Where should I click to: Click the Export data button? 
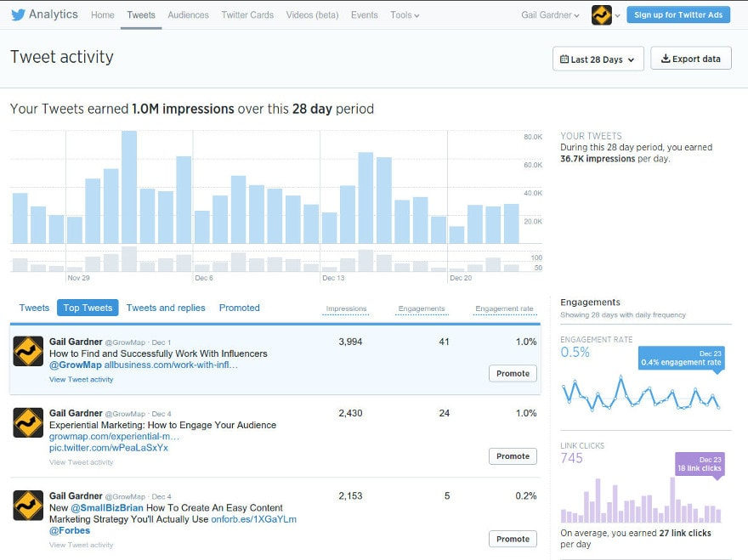(x=691, y=59)
